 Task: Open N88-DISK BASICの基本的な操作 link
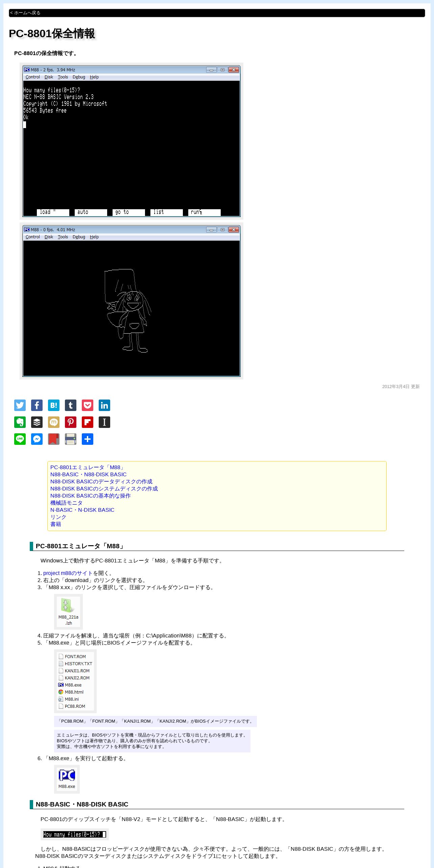[x=91, y=496]
